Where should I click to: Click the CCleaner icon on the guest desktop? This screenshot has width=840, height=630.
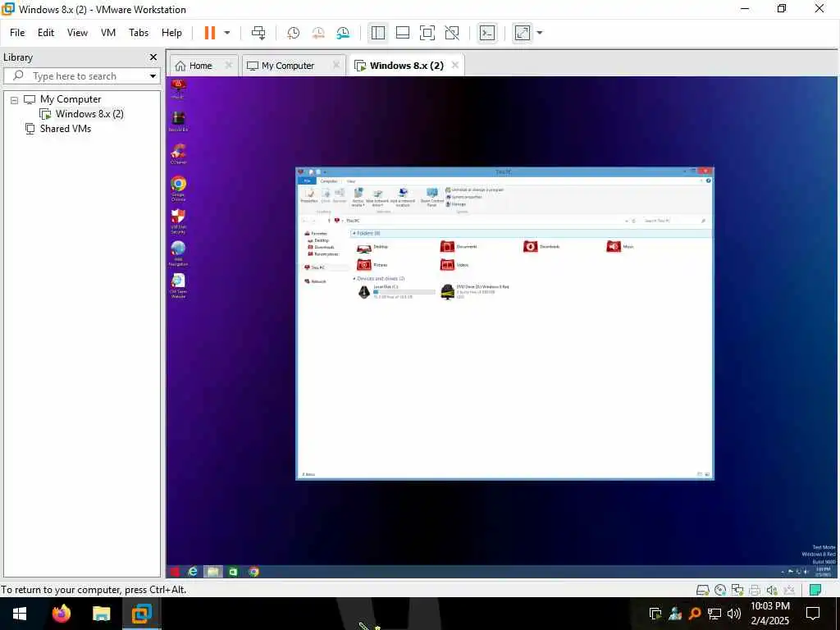click(x=178, y=153)
